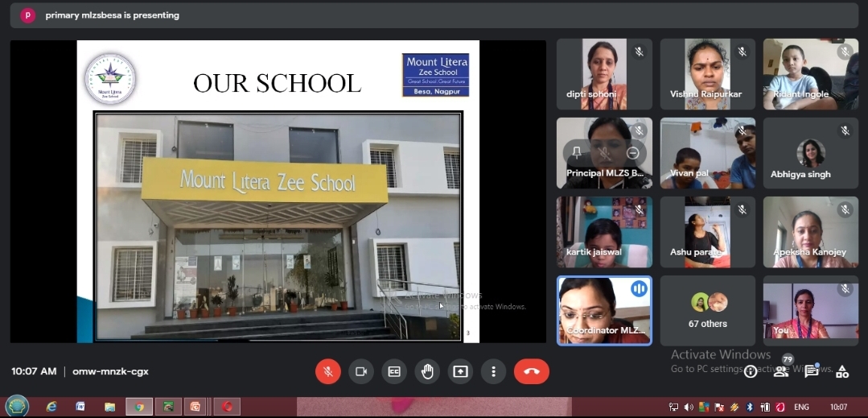Screen dimensions: 868x418
Task: Click the 'primary mlzsbesa is presenting' banner text
Action: [x=113, y=15]
